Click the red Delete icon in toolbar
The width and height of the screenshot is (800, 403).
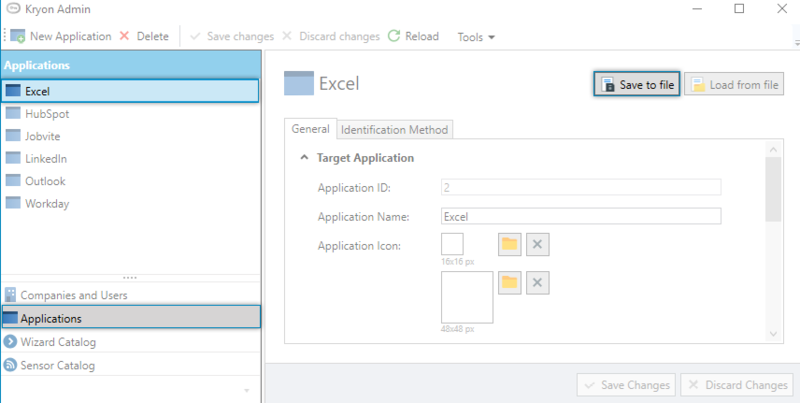pos(125,36)
